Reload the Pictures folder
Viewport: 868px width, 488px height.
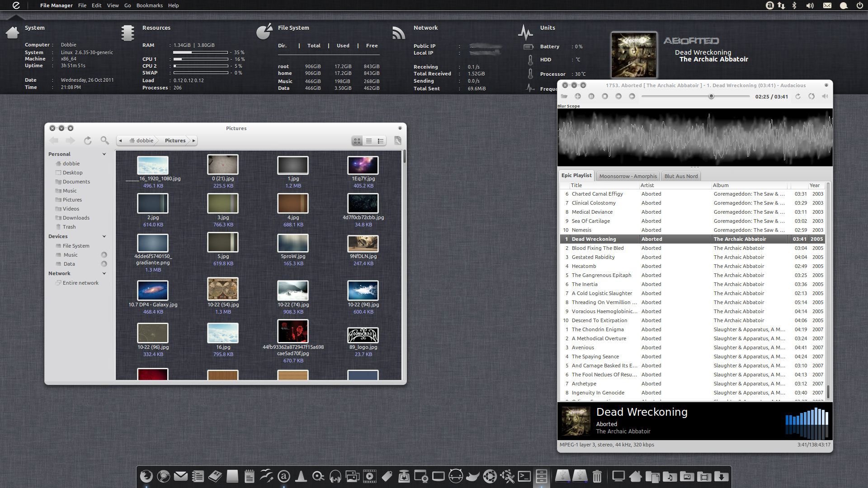pos(88,141)
